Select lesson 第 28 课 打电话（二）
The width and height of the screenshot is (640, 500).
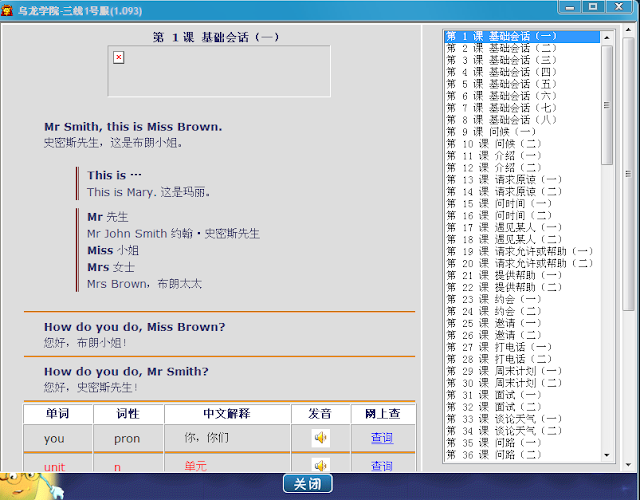(x=522, y=359)
